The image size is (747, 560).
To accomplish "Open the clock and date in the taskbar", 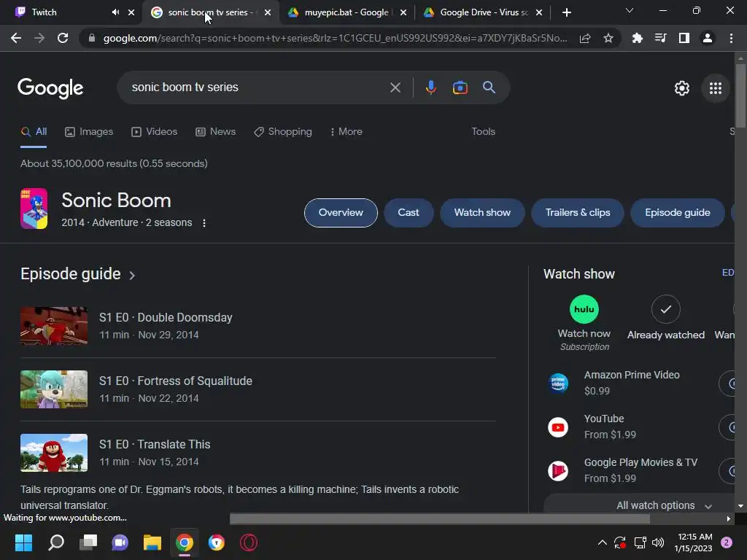I will [x=693, y=542].
